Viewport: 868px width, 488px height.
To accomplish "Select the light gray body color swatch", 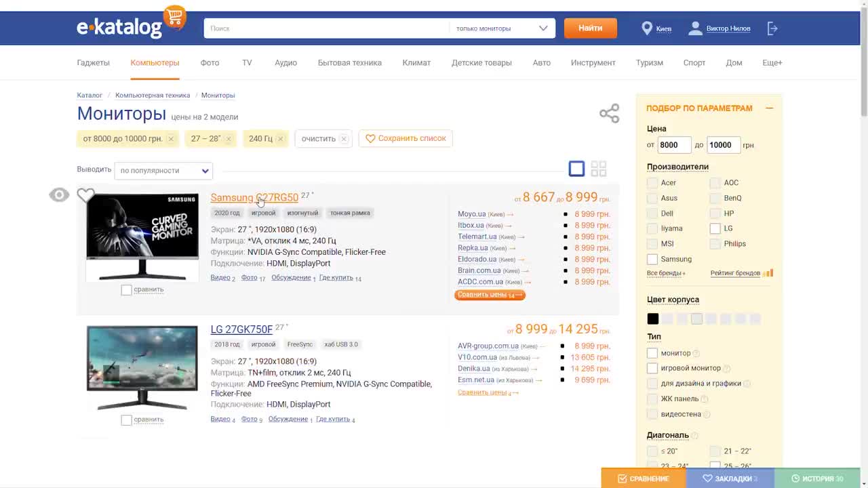I will pyautogui.click(x=696, y=319).
